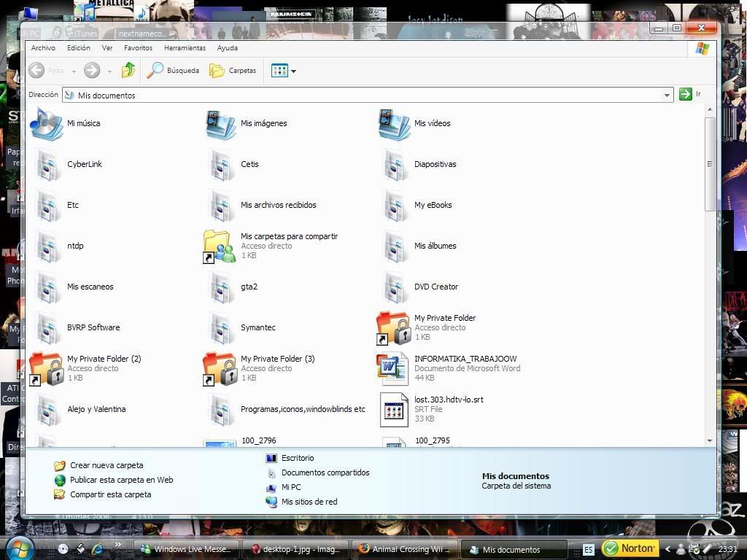This screenshot has width=747, height=560.
Task: Go up one folder level
Action: [x=128, y=71]
